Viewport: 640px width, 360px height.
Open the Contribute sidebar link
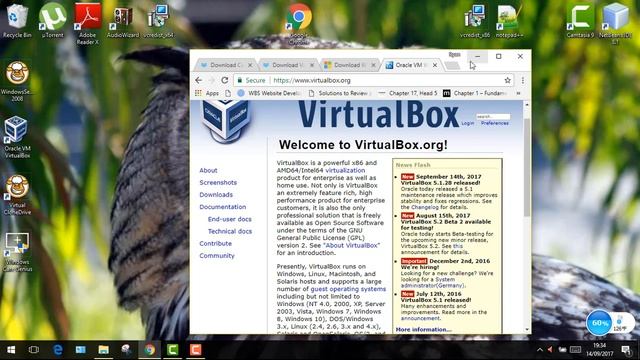tap(216, 244)
